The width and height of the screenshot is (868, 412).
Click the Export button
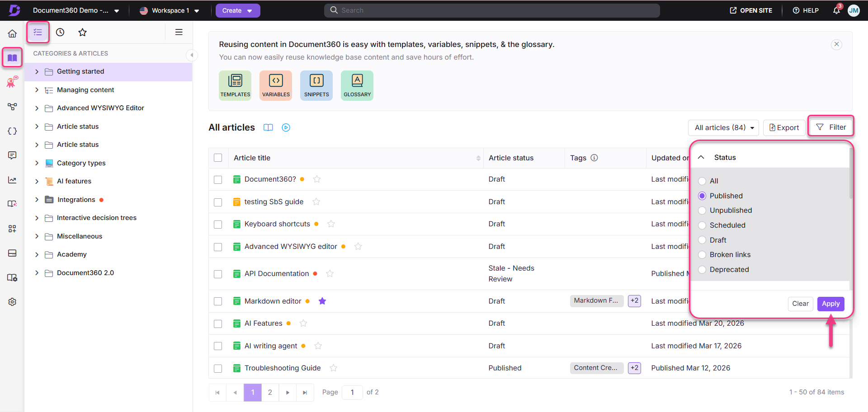tap(784, 127)
